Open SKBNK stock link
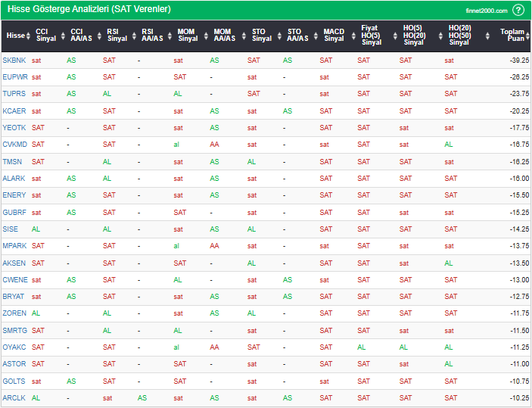The height and width of the screenshot is (408, 532). pos(14,61)
